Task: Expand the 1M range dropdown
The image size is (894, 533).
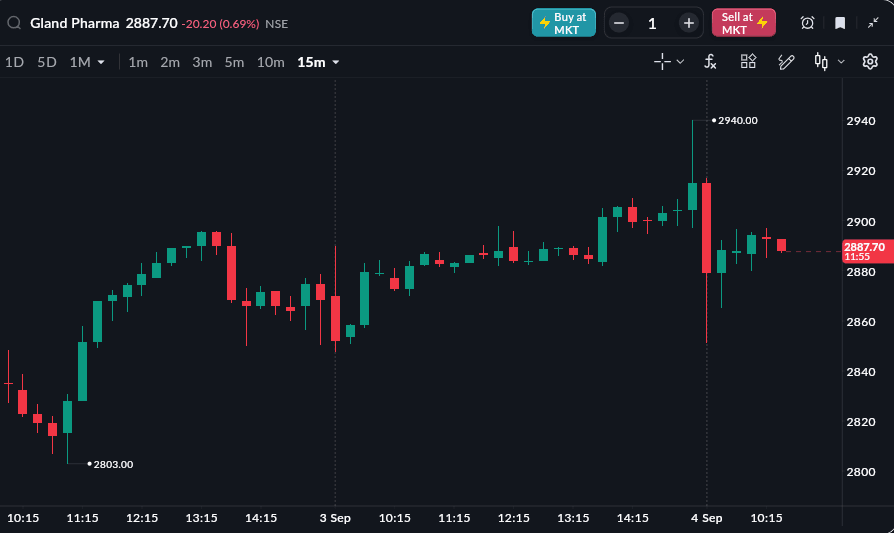Action: click(x=101, y=62)
